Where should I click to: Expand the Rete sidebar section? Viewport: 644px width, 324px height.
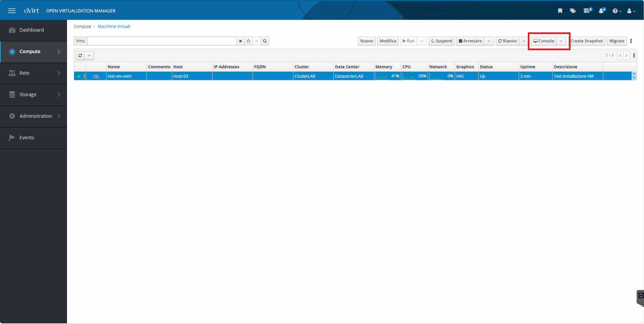coord(33,73)
